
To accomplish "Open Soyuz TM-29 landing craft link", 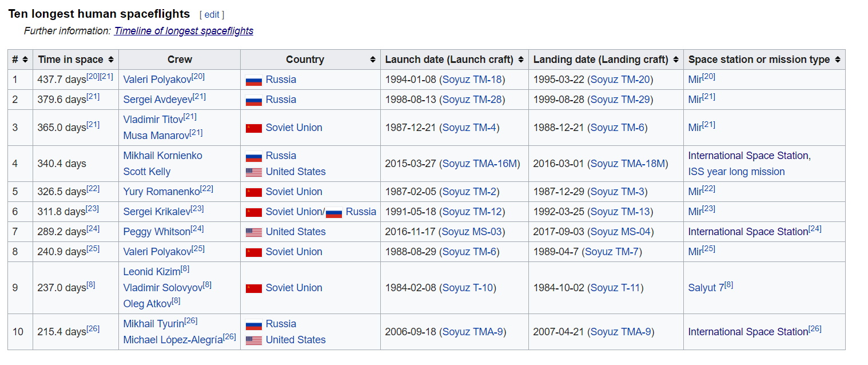I will [620, 100].
